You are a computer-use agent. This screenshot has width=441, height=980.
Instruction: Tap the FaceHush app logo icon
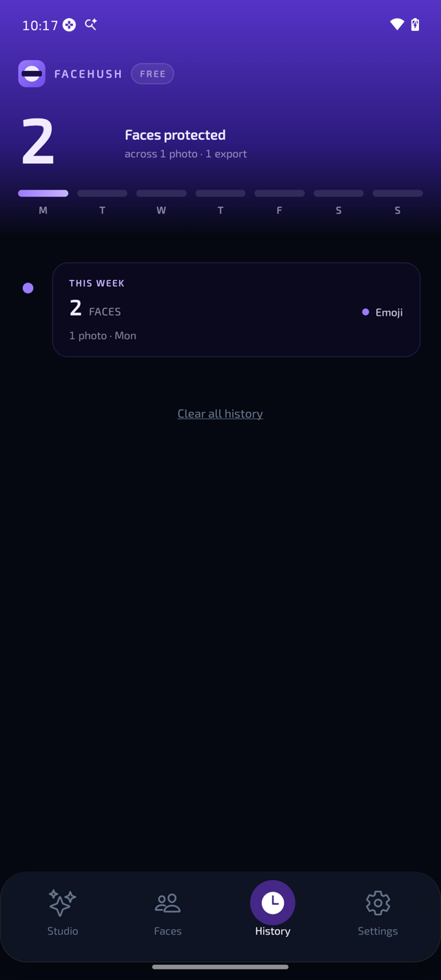coord(32,74)
